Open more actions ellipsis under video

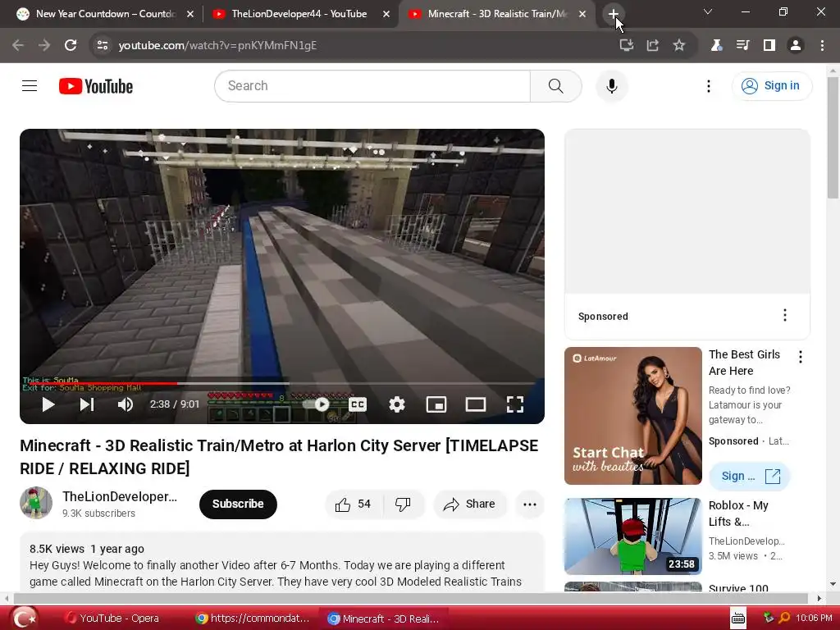530,504
